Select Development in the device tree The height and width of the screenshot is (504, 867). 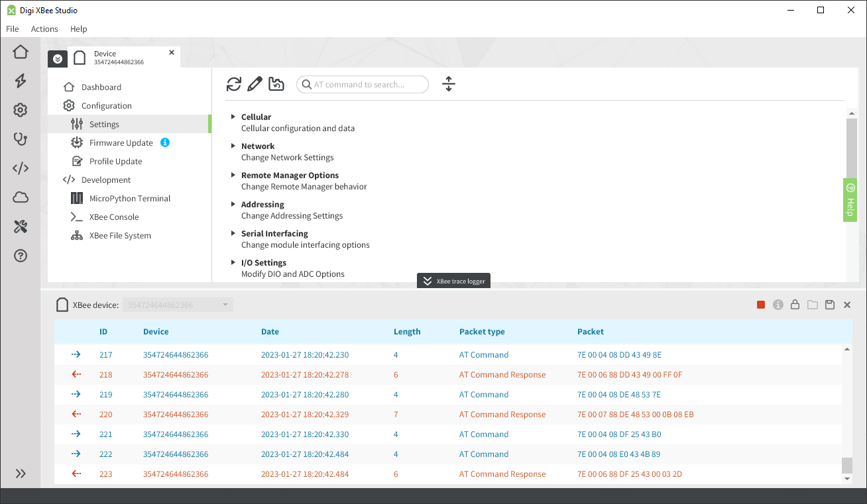tap(106, 179)
